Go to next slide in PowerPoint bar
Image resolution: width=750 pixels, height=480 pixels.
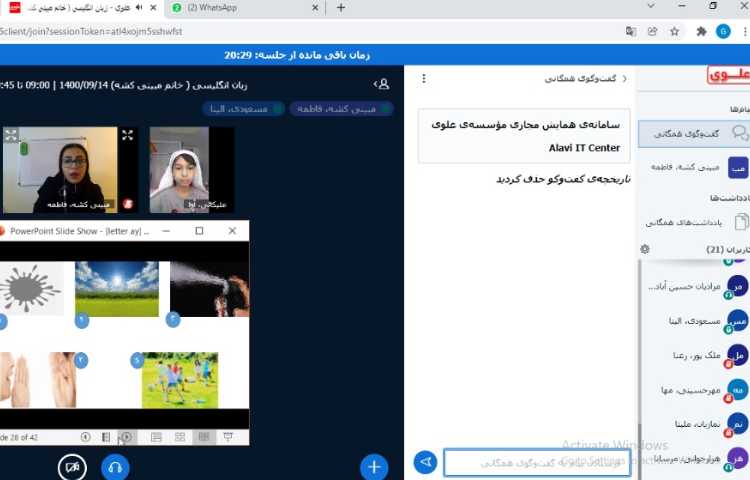[x=126, y=437]
